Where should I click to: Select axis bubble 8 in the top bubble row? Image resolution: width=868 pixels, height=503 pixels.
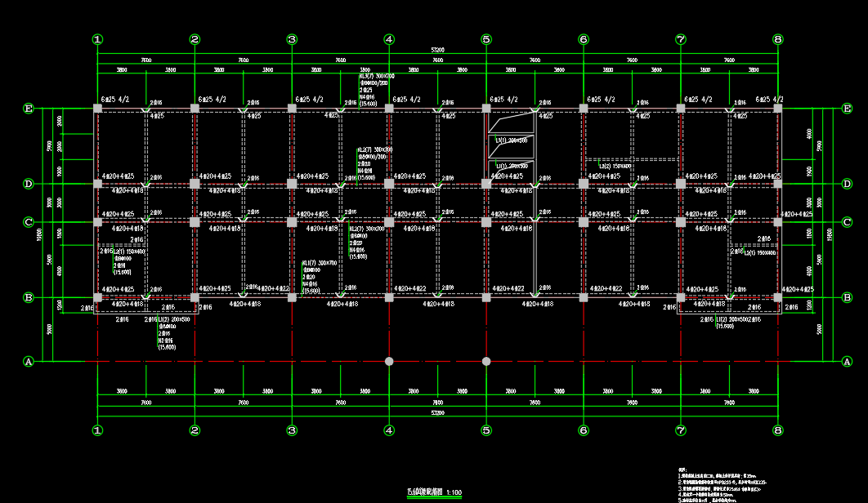[x=778, y=39]
